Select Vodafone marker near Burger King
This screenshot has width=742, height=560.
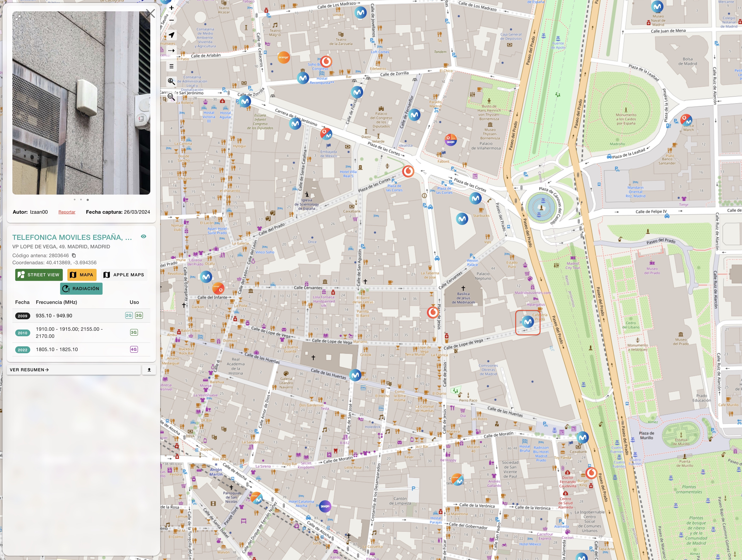coord(591,473)
